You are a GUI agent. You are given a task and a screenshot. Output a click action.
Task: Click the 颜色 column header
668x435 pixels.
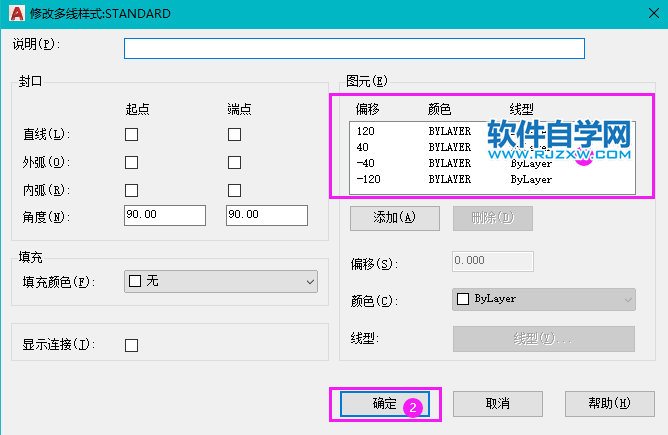(439, 109)
